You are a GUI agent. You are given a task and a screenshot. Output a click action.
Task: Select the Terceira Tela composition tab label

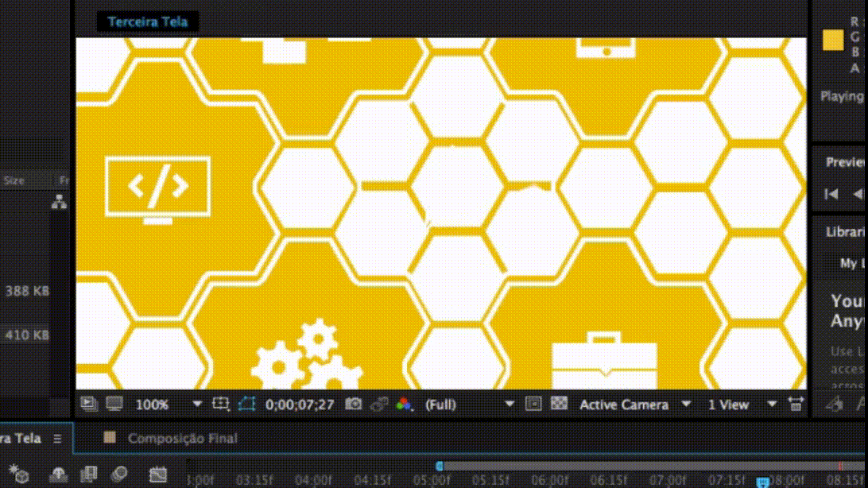click(x=148, y=21)
